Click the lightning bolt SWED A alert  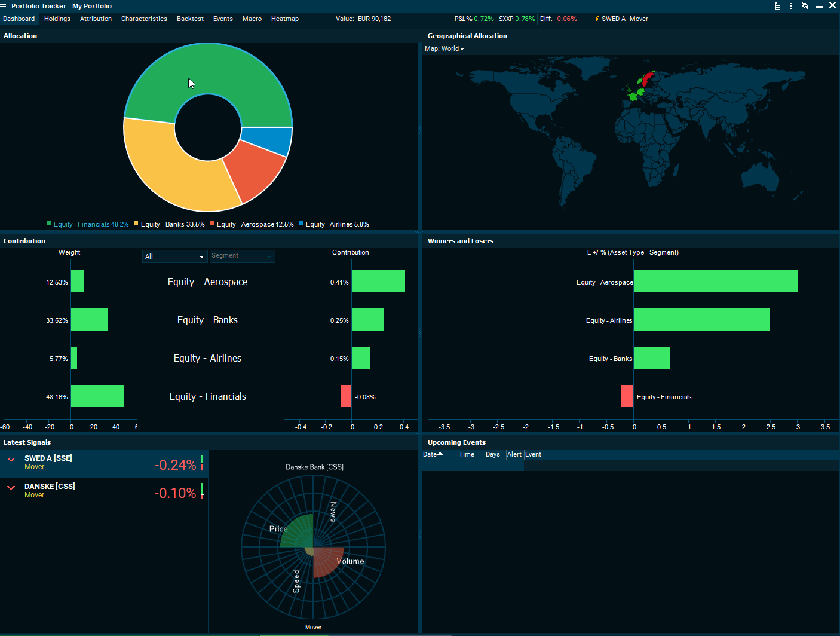[597, 19]
